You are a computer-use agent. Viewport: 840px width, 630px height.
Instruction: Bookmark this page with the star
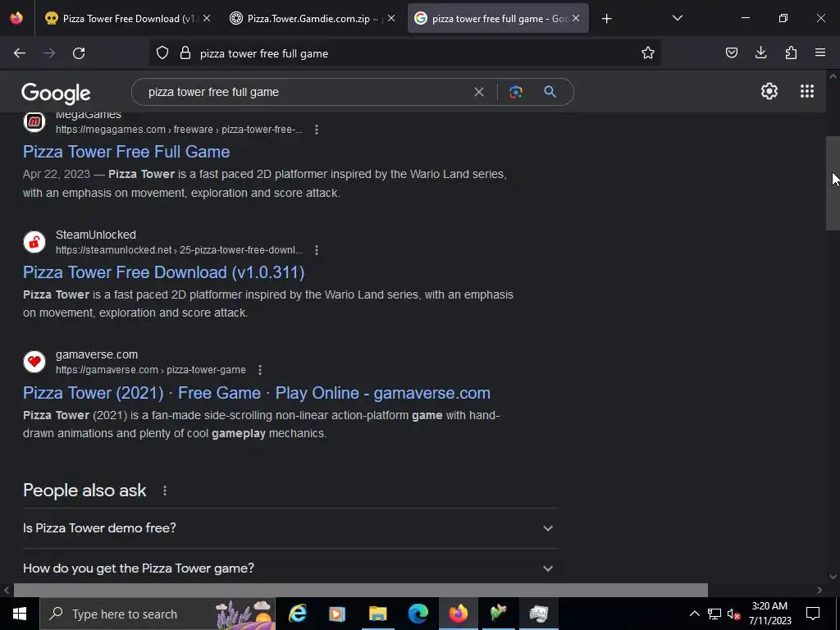tap(648, 53)
